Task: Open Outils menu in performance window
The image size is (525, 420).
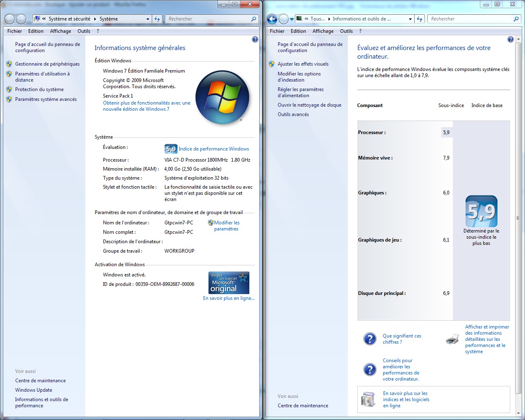Action: (x=347, y=31)
